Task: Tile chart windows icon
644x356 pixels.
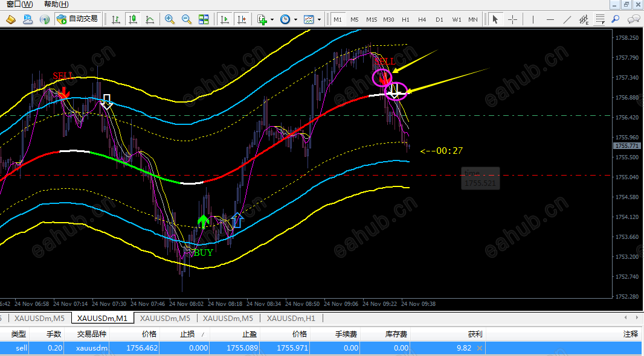Action: tap(204, 19)
